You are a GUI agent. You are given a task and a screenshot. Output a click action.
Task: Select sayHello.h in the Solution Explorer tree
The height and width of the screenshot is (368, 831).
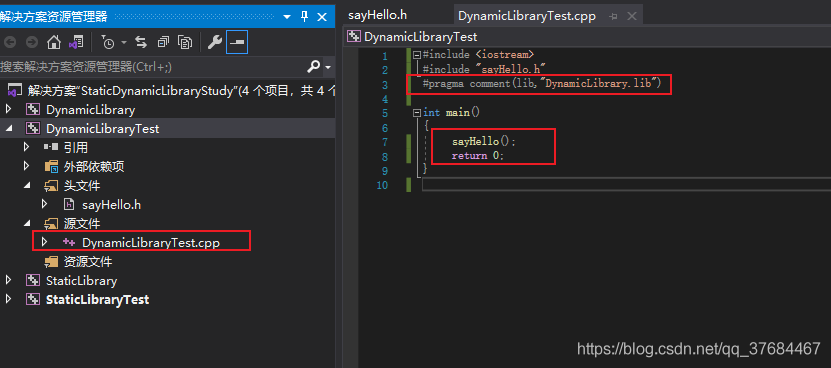[x=111, y=205]
